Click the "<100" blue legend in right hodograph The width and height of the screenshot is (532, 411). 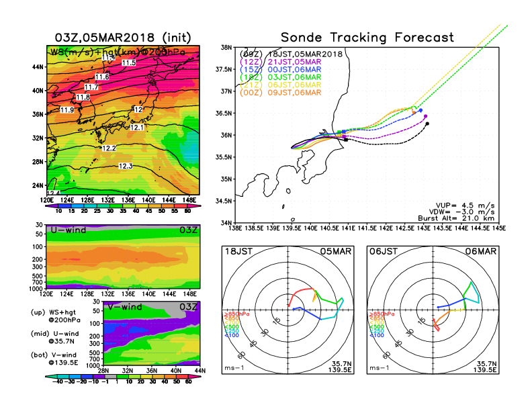coord(376,335)
